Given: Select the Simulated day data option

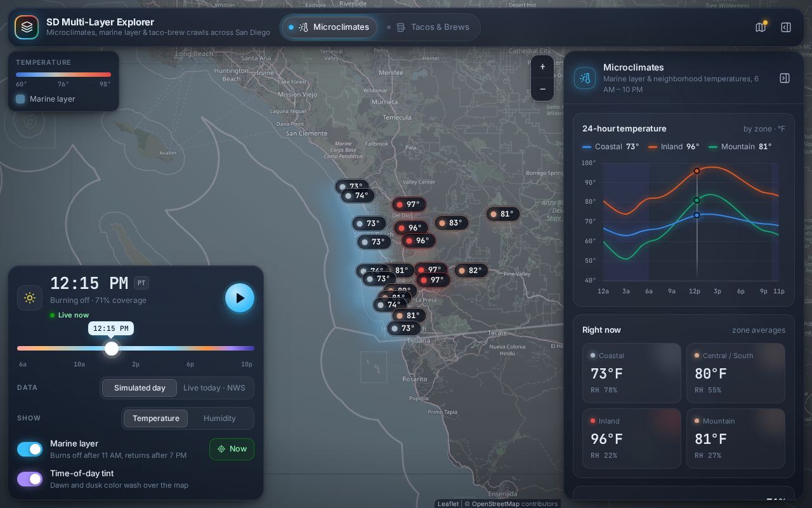Looking at the screenshot, I should point(140,388).
